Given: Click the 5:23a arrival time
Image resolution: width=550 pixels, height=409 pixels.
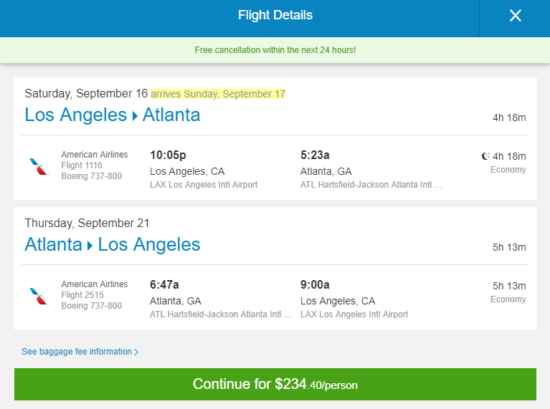Looking at the screenshot, I should [x=315, y=155].
